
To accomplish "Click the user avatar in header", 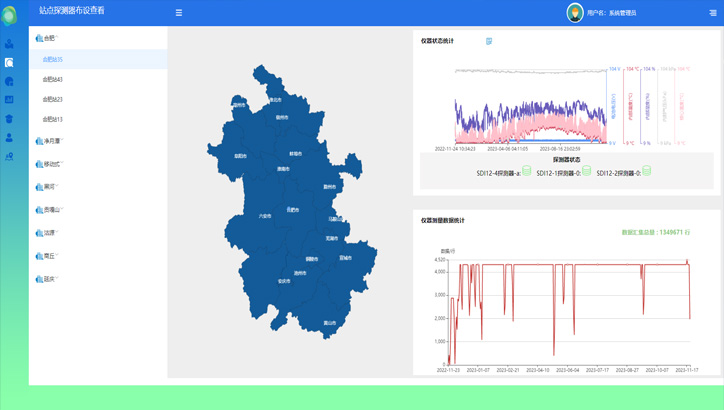I will pos(575,13).
